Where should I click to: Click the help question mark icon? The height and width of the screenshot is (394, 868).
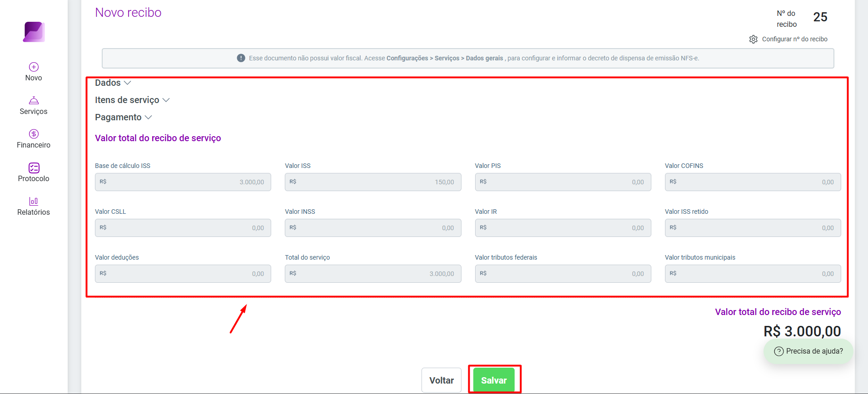pyautogui.click(x=779, y=351)
